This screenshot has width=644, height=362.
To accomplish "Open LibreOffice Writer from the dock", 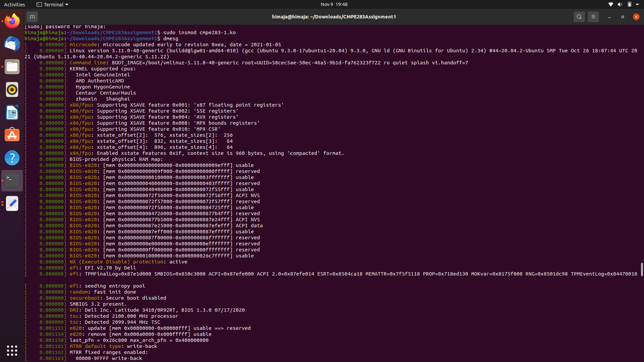I will pos(12,112).
